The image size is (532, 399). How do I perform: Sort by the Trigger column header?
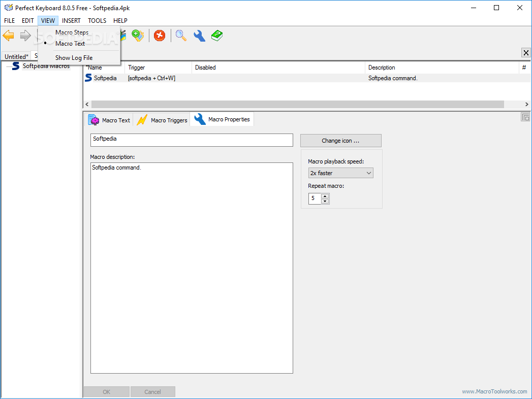(x=158, y=68)
